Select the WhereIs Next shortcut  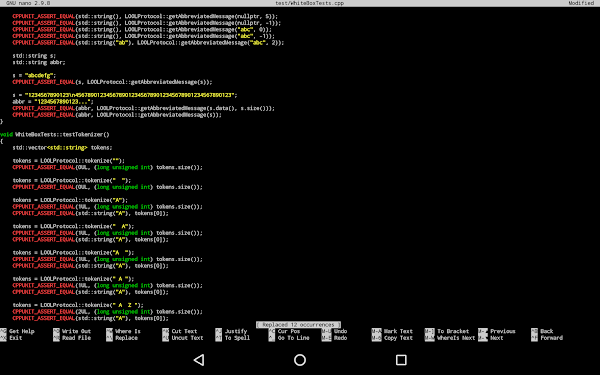click(450, 338)
